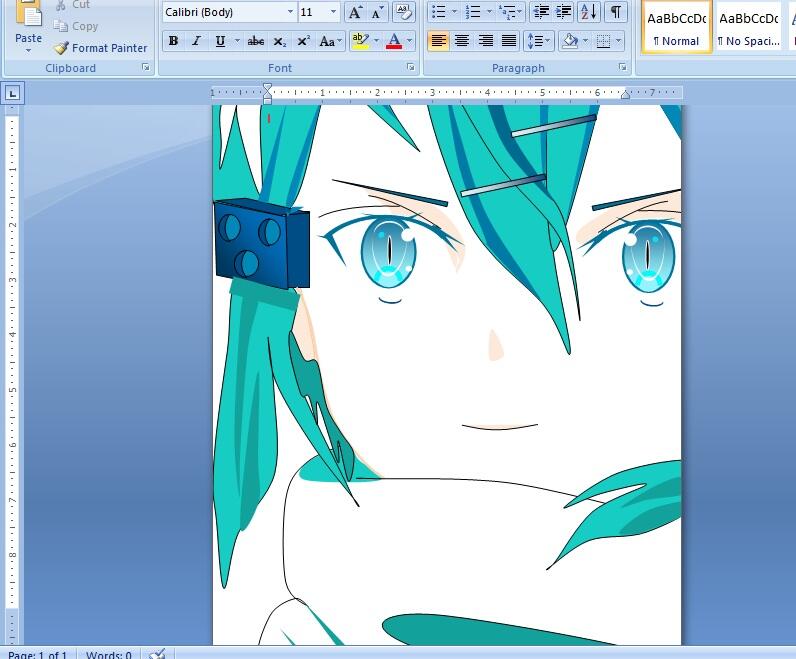Click the right indent marker on ruler
Screen dimensions: 796x659
click(x=625, y=94)
